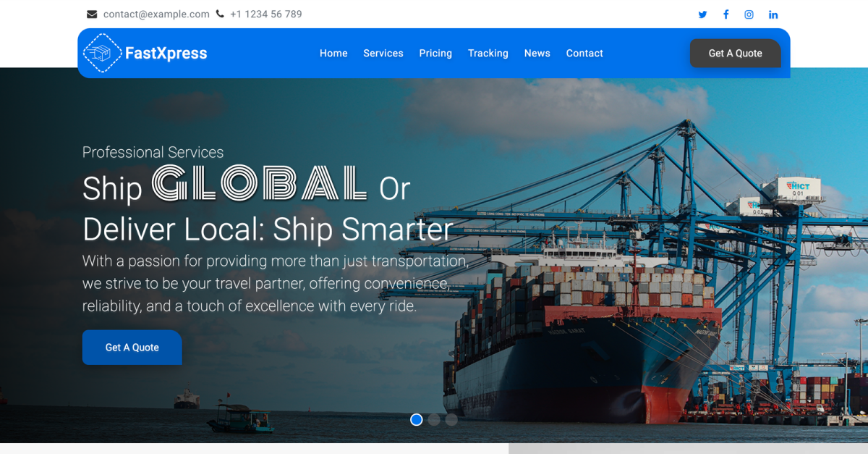Screen dimensions: 868x454
Task: Click the blue Get A Quote hero button
Action: point(132,348)
